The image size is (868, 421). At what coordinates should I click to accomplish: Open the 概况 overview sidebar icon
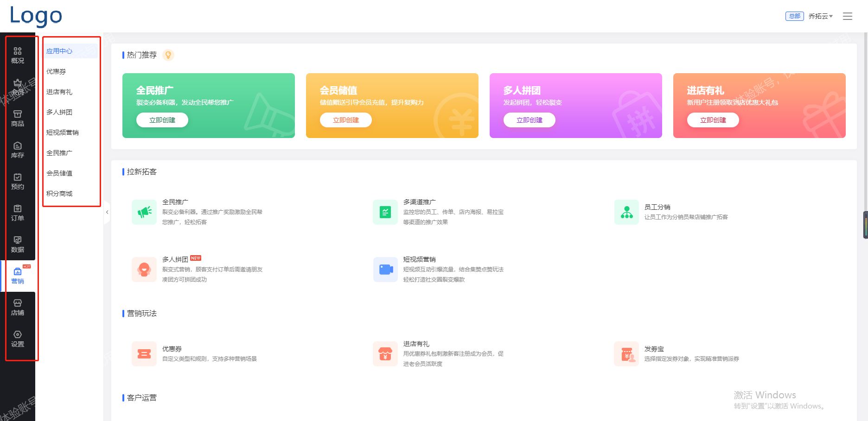pyautogui.click(x=18, y=55)
